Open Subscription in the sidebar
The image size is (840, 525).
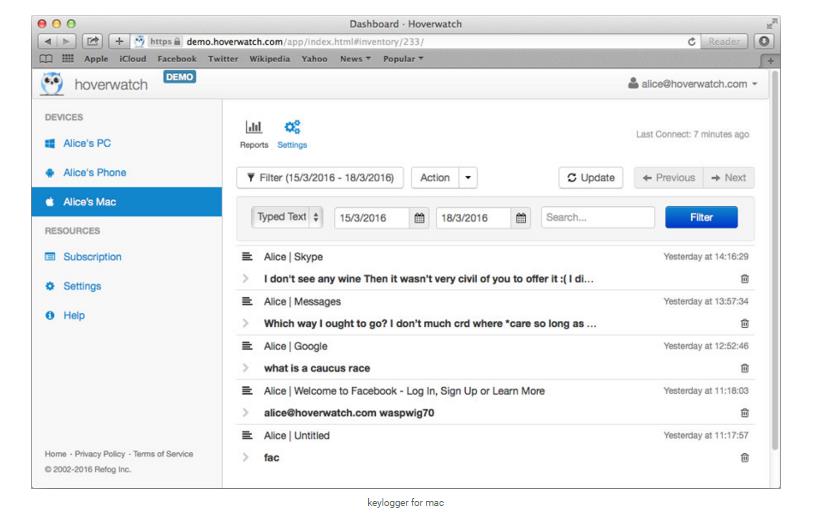coord(92,257)
